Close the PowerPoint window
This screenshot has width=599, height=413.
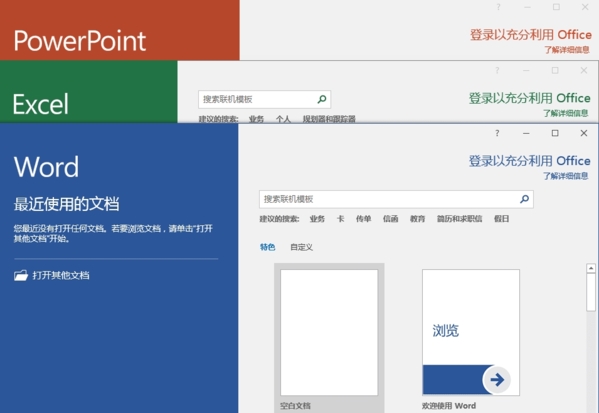(x=585, y=7)
